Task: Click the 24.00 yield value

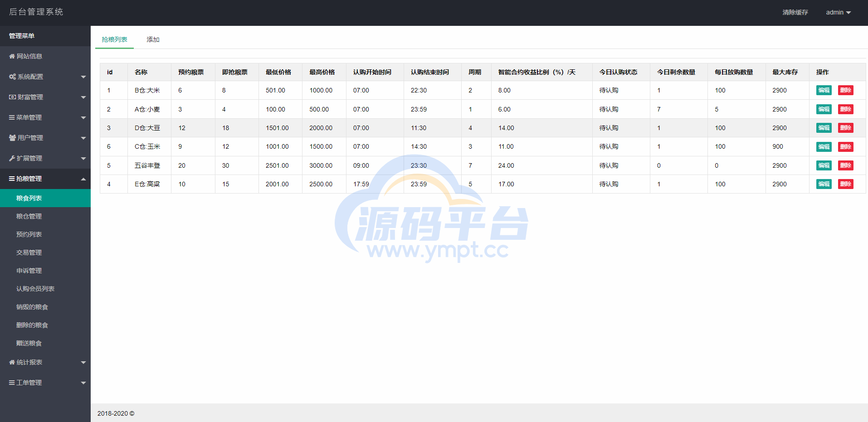Action: point(506,165)
